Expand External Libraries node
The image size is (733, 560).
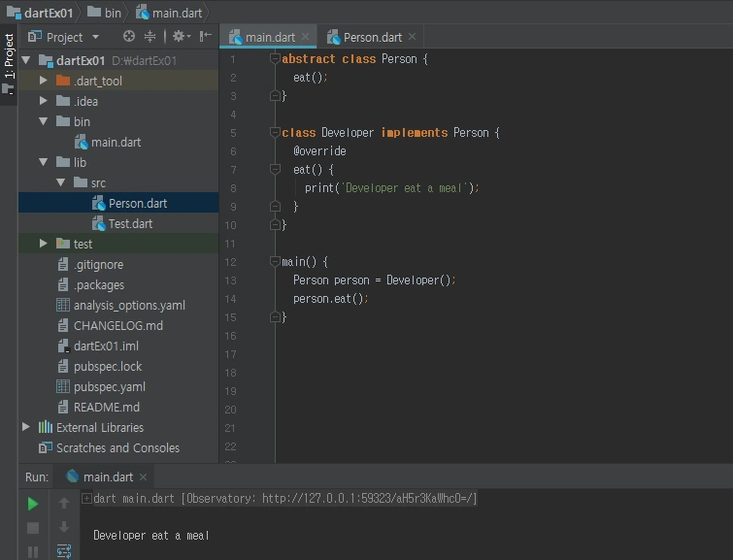pyautogui.click(x=26, y=427)
